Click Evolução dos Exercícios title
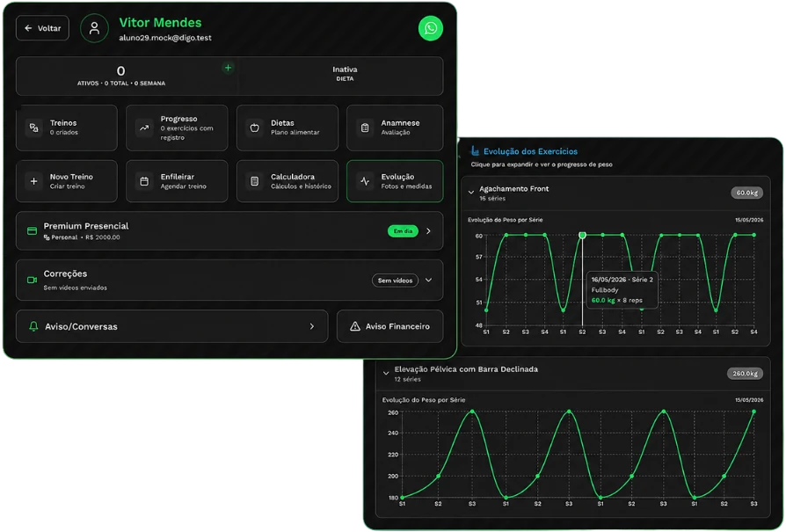This screenshot has height=532, width=786. tap(530, 151)
